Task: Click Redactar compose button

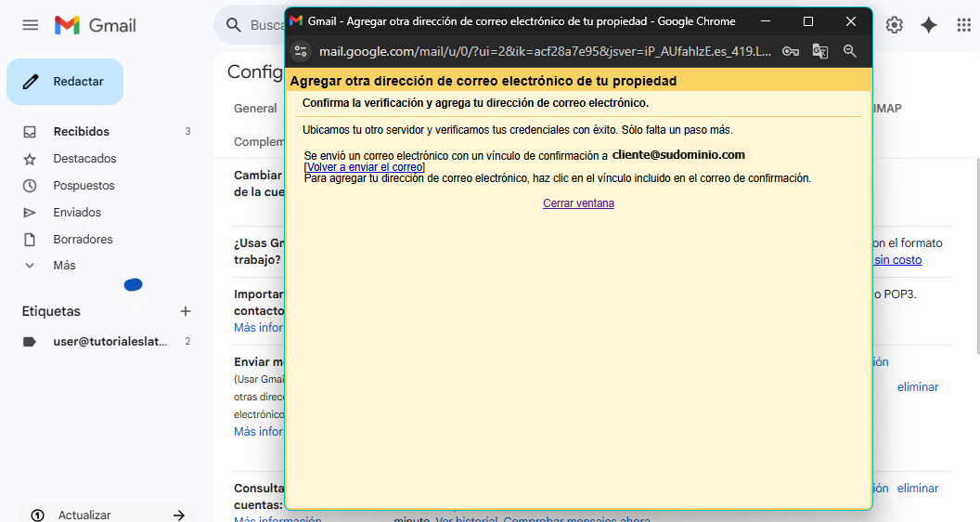Action: 65,82
